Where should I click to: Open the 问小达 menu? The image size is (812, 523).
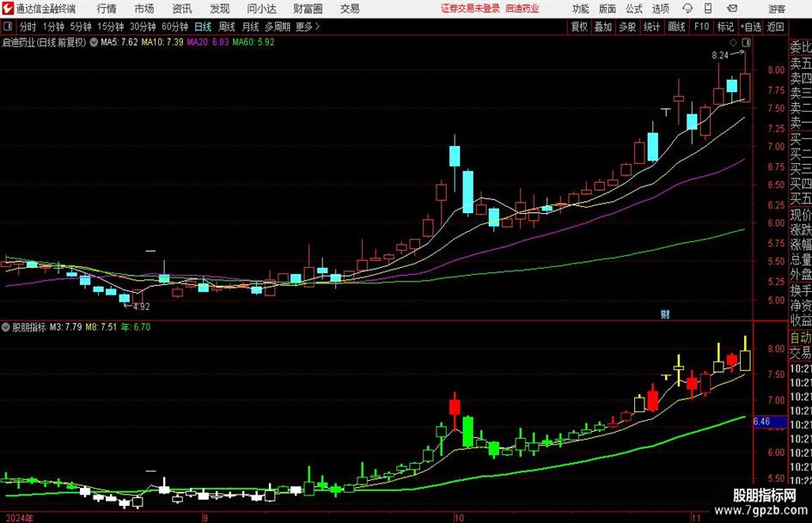[261, 9]
